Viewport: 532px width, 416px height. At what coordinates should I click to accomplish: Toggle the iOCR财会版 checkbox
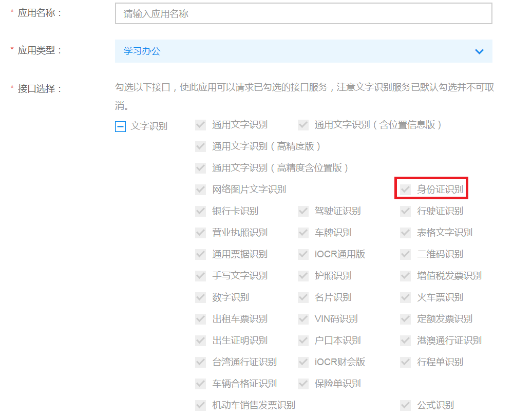(x=303, y=362)
